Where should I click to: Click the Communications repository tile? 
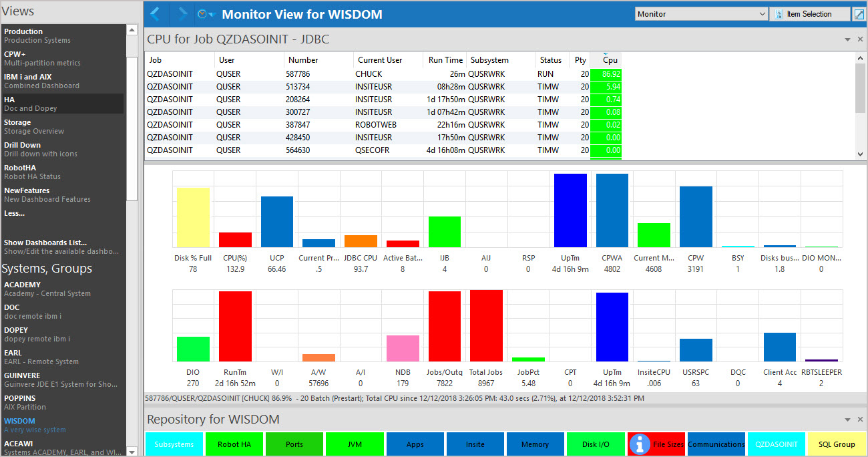click(716, 444)
